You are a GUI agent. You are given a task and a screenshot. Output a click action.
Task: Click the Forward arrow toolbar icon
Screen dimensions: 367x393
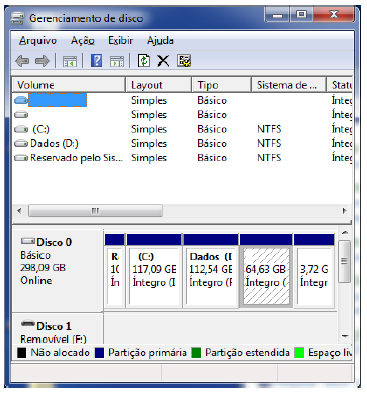point(42,61)
